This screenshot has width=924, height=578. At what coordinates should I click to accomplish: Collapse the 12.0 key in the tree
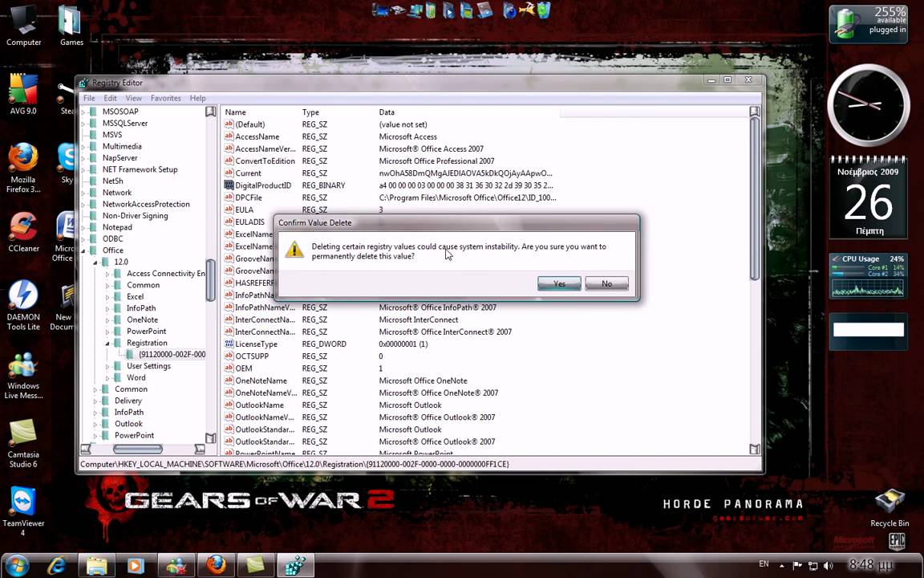(95, 262)
